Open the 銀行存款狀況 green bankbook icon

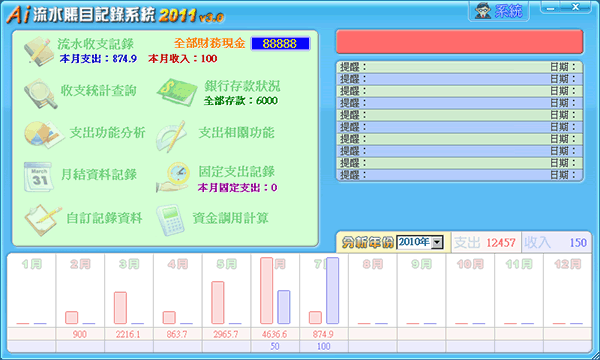(176, 92)
